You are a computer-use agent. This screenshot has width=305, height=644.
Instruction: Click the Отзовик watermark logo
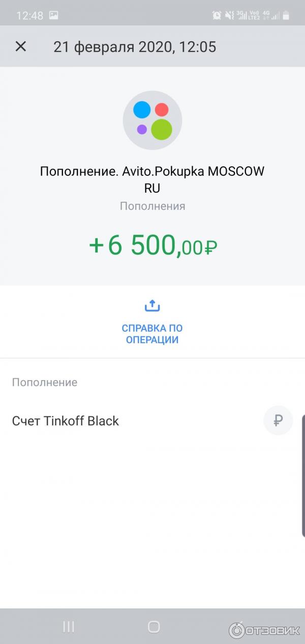pos(264,630)
